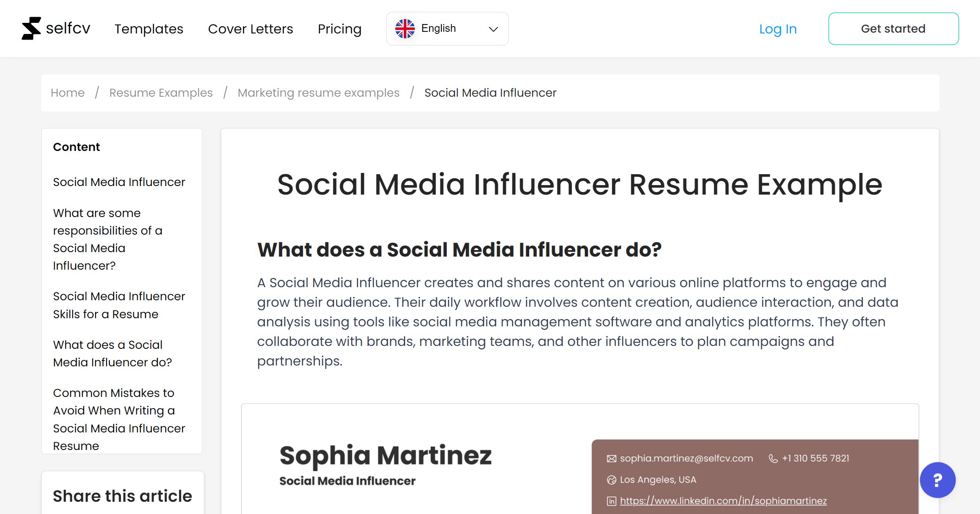Viewport: 980px width, 514px height.
Task: Open the Templates menu
Action: pyautogui.click(x=149, y=29)
